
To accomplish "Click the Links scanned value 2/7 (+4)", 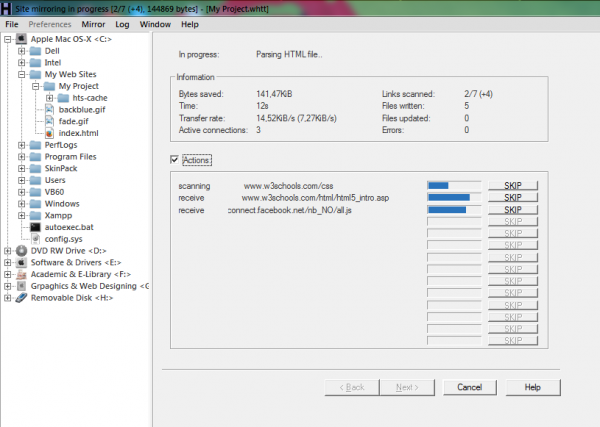I will (478, 94).
